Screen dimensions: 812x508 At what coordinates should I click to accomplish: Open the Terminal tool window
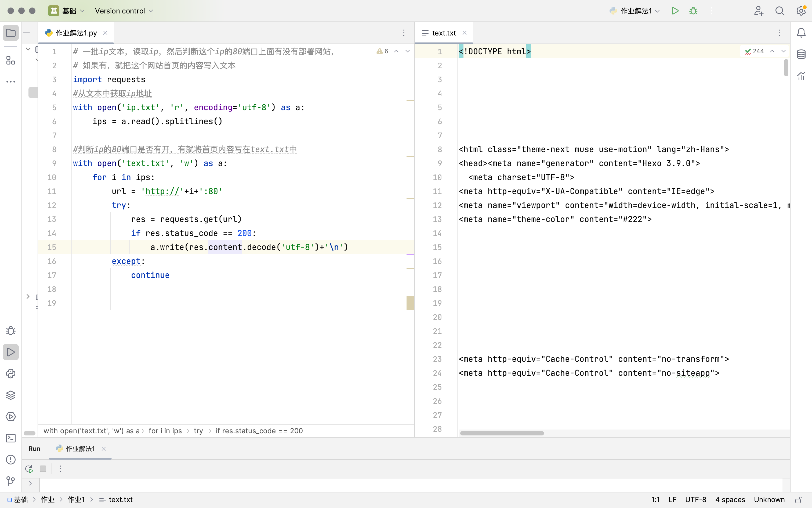(x=11, y=438)
